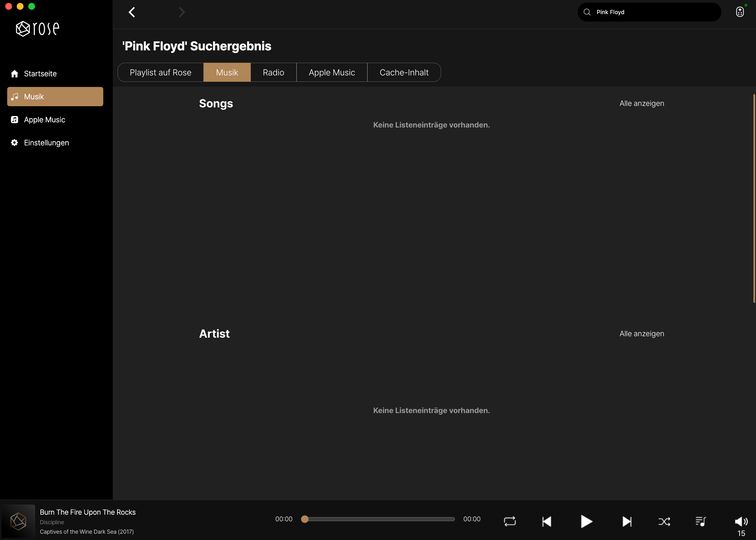
Task: Show all Artist results via Alle anzeigen
Action: [x=642, y=334]
